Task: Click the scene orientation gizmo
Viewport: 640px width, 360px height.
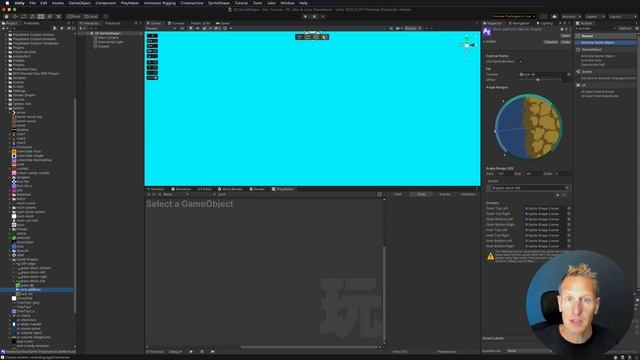Action: click(x=467, y=44)
